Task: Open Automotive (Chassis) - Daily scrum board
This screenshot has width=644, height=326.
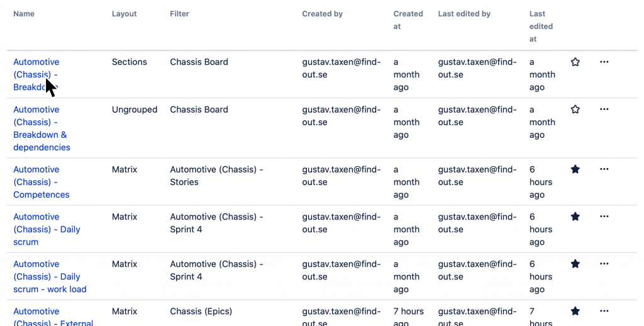Action: (x=47, y=229)
